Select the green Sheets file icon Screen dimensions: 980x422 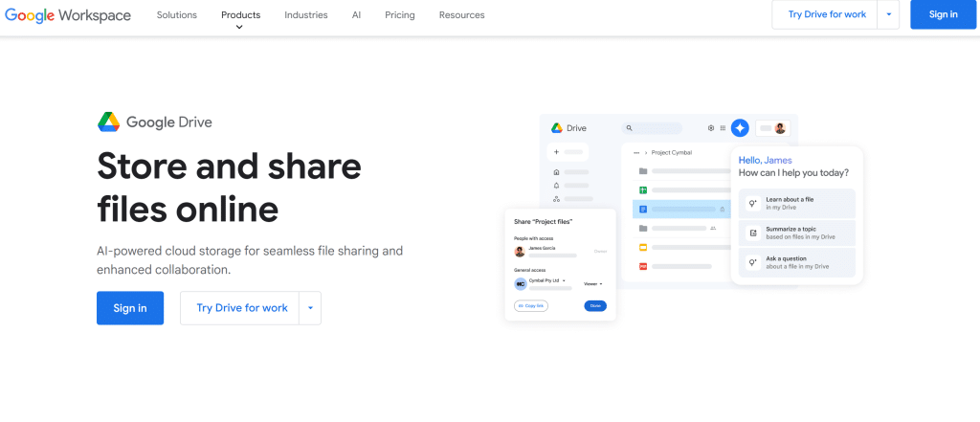(x=642, y=190)
